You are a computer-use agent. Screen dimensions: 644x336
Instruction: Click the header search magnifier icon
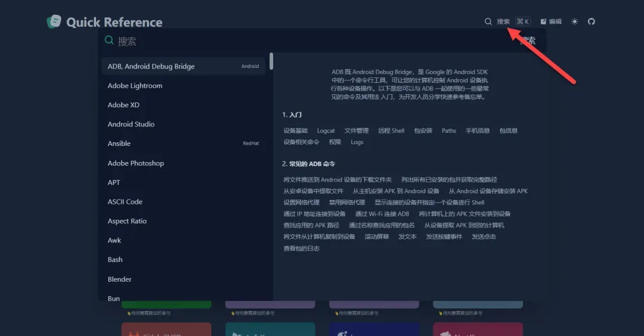coord(488,21)
